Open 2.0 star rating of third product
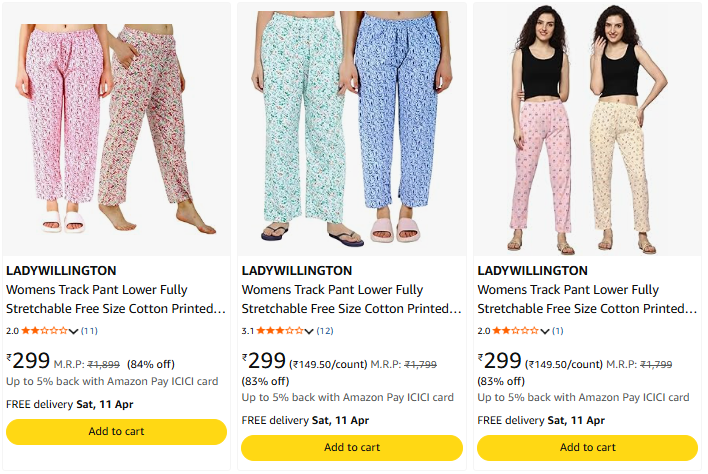 515,330
